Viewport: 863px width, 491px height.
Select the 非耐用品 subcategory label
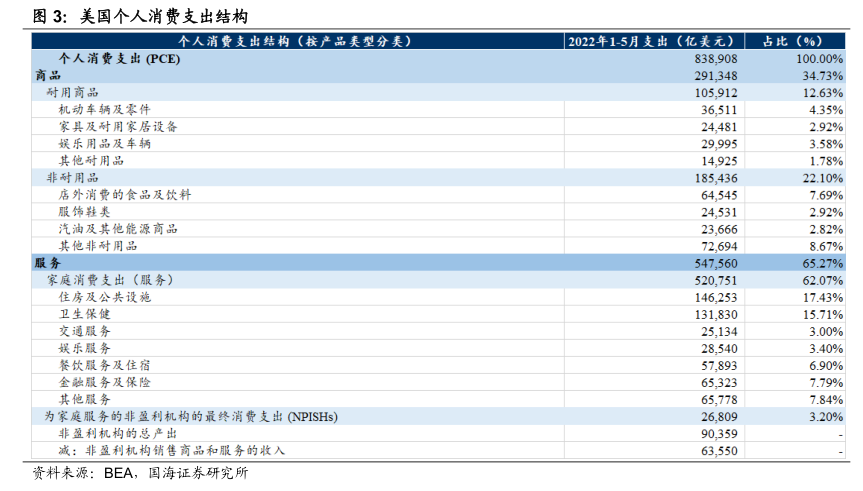pyautogui.click(x=72, y=177)
